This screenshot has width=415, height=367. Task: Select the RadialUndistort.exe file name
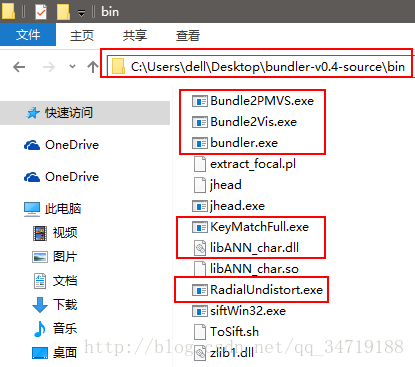coord(266,290)
